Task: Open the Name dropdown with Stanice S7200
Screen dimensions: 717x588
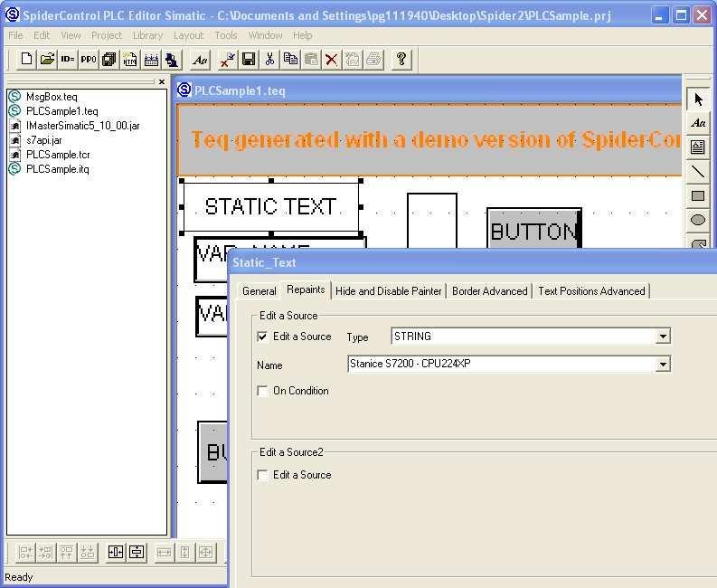Action: [663, 365]
